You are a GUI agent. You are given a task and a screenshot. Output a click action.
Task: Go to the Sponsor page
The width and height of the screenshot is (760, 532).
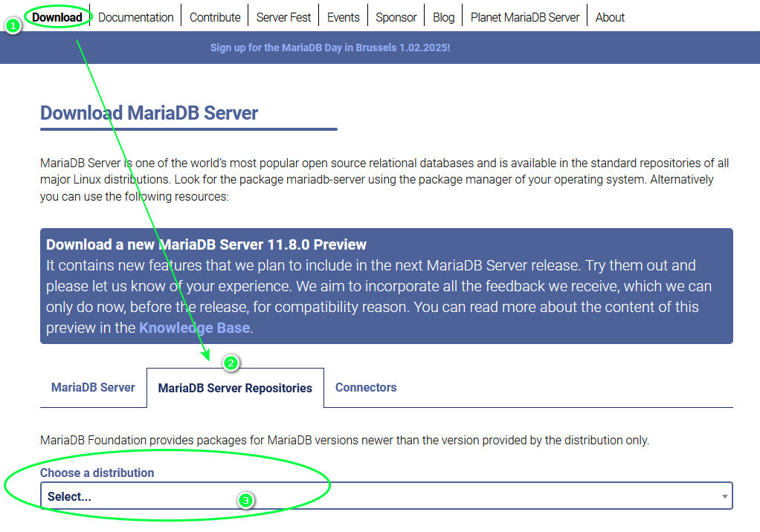pos(396,17)
